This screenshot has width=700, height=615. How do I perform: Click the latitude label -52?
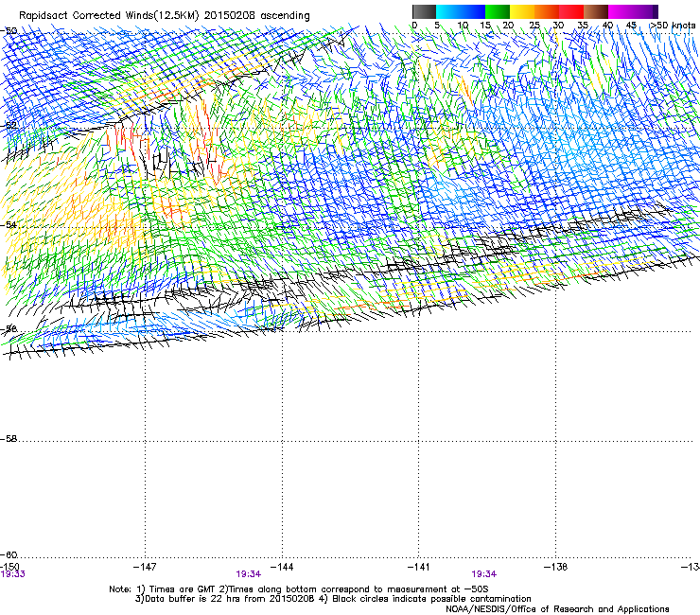click(9, 126)
